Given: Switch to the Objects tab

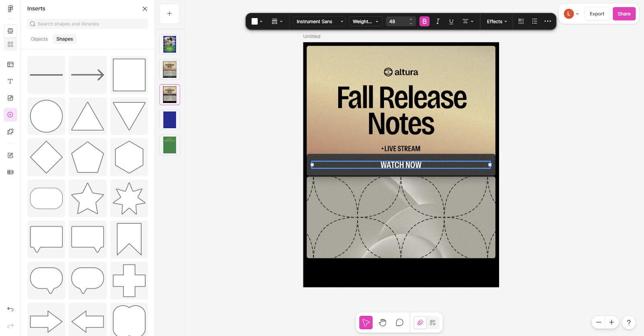Looking at the screenshot, I should tap(39, 39).
